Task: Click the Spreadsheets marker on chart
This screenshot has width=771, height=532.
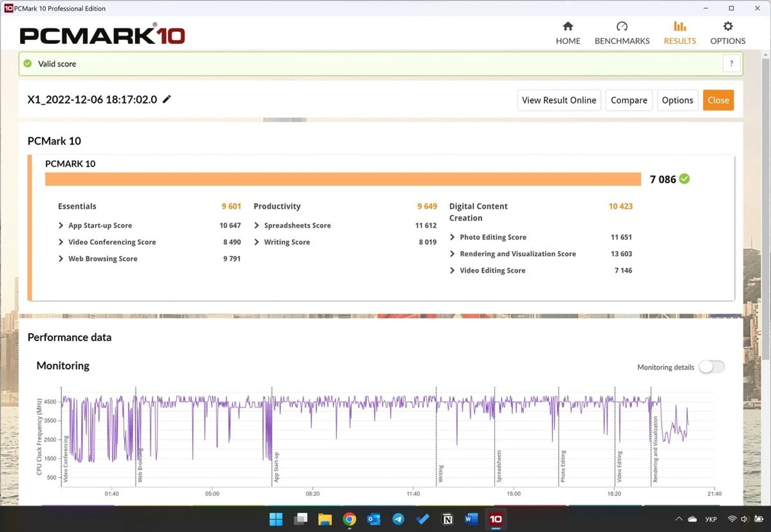Action: tap(499, 466)
